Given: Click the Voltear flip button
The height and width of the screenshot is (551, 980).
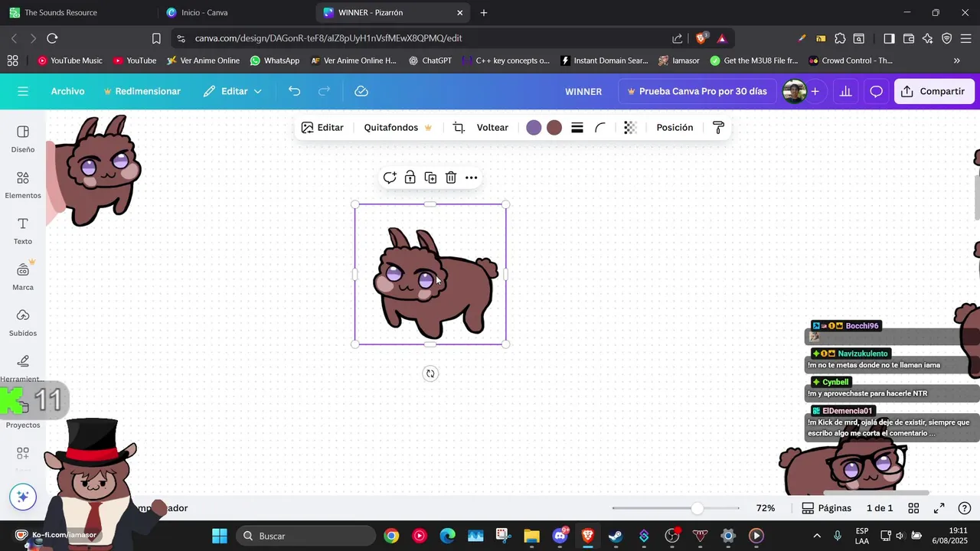Looking at the screenshot, I should (492, 128).
